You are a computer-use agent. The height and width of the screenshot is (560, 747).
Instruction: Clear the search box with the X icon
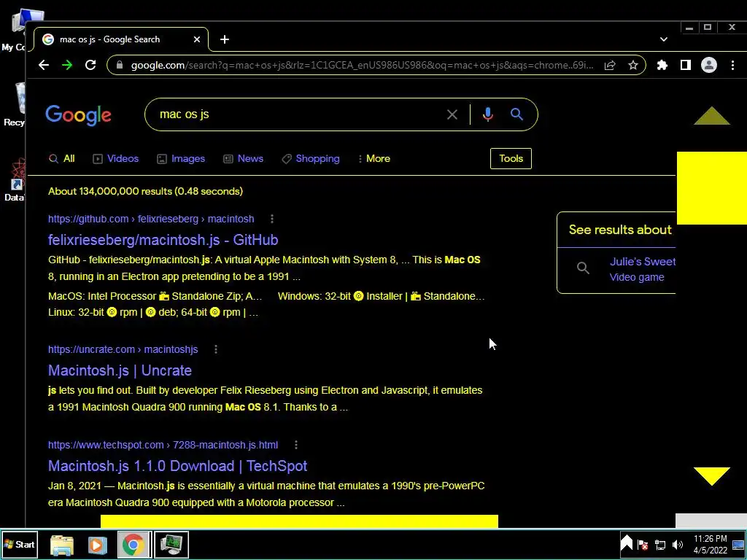pyautogui.click(x=452, y=114)
